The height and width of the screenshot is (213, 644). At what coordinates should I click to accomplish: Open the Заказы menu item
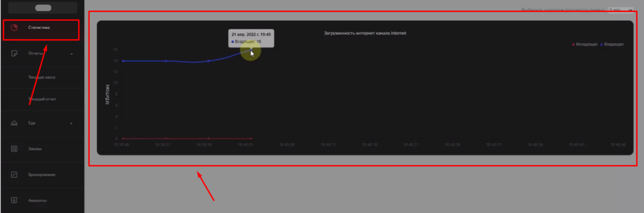tap(35, 149)
